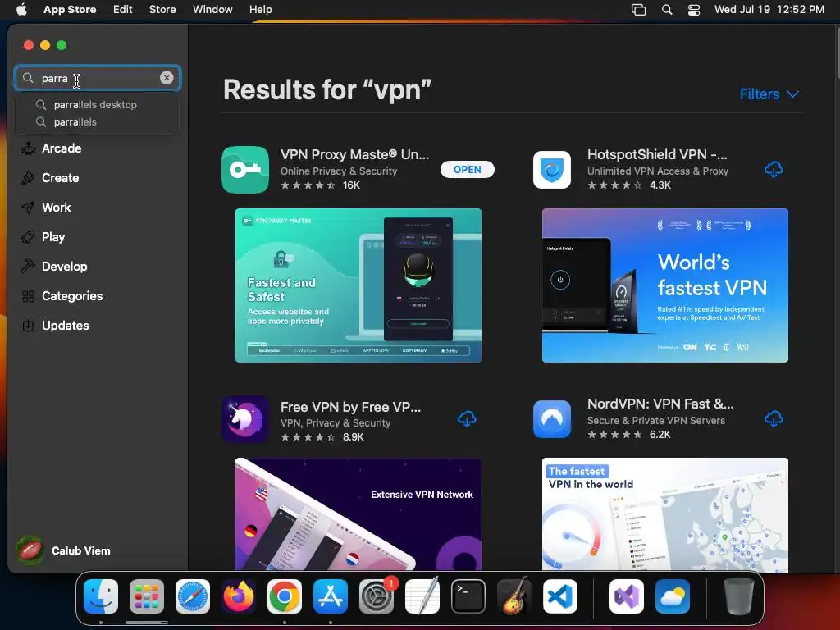Open the Free VPN by Free VP... title
The height and width of the screenshot is (630, 840).
tap(351, 407)
